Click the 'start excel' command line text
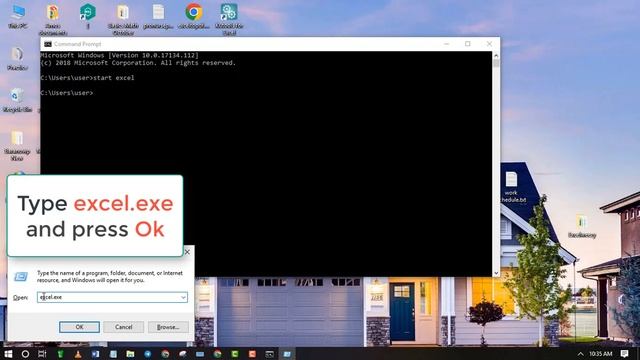The width and height of the screenshot is (640, 360). point(114,78)
